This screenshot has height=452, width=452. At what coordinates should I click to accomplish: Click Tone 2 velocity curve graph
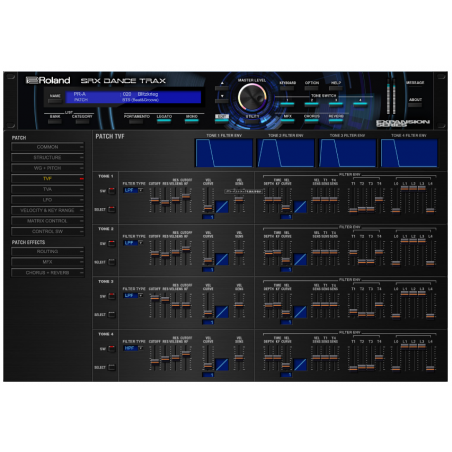(x=222, y=259)
